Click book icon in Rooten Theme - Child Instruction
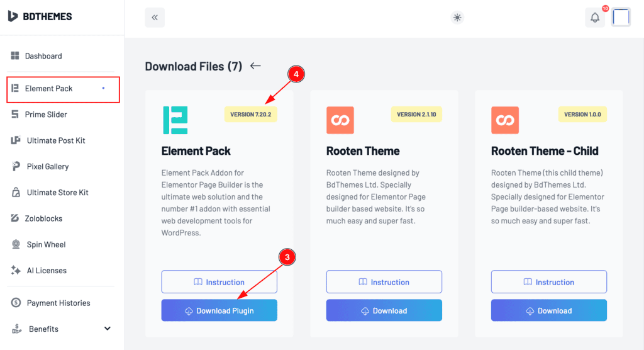644x350 pixels. tap(528, 282)
